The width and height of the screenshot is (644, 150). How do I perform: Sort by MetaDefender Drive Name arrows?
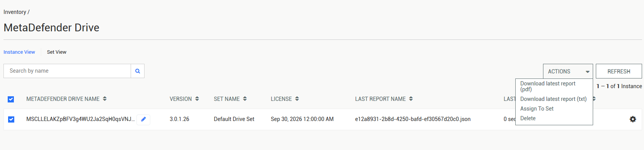[105, 99]
